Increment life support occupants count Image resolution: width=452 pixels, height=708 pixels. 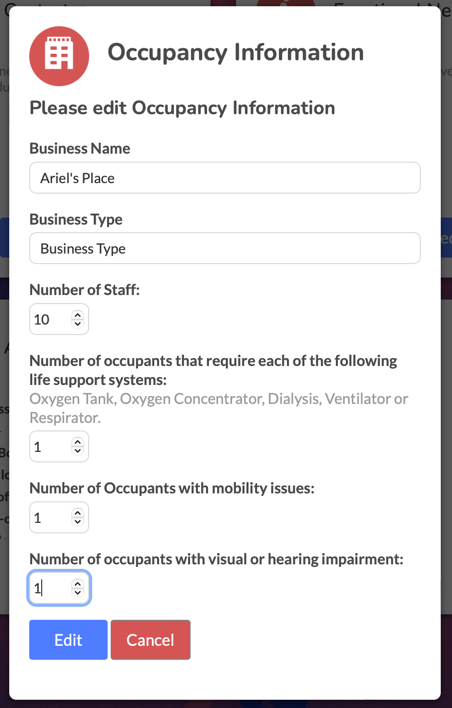78,442
